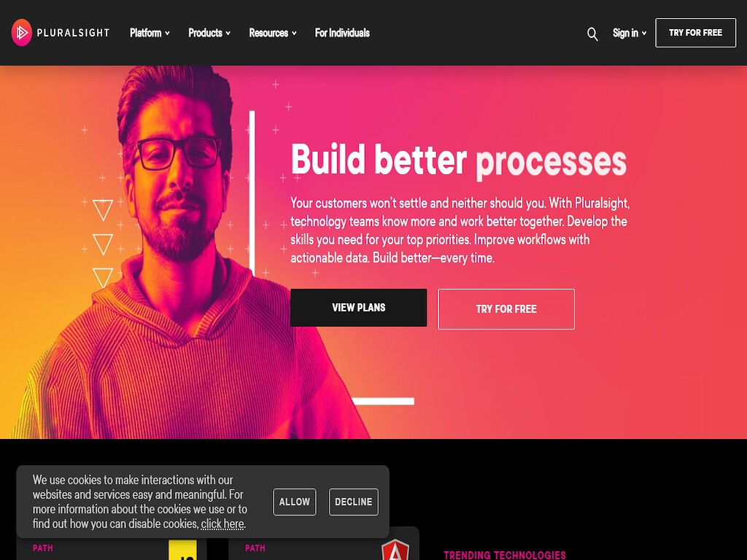747x560 pixels.
Task: Open the Angular PATH card
Action: (x=323, y=543)
